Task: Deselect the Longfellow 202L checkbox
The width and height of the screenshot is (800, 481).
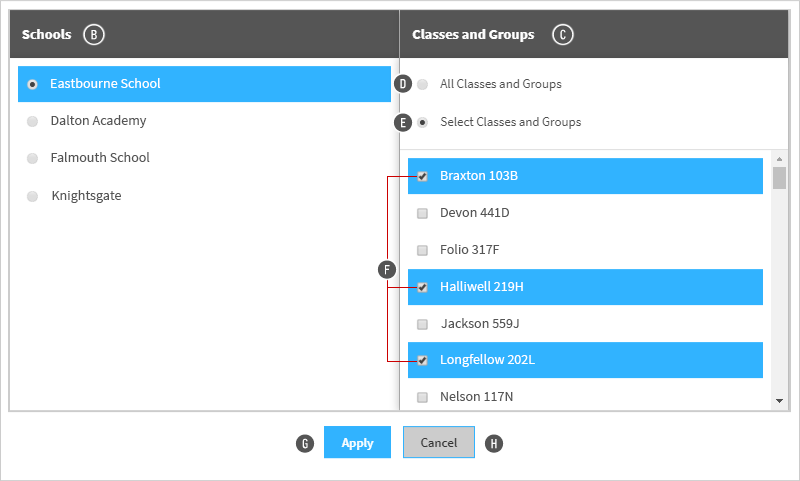Action: tap(422, 361)
